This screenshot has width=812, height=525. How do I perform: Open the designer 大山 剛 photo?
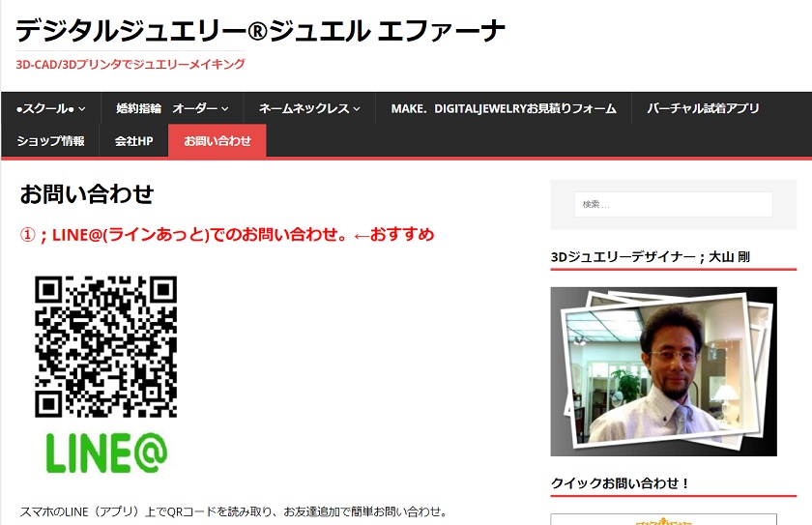(x=663, y=371)
